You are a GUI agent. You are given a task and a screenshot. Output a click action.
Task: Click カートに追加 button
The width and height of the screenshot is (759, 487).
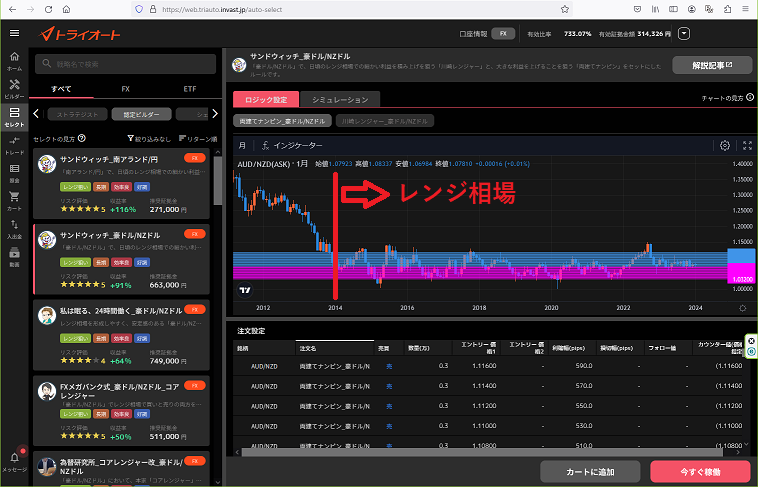click(590, 472)
